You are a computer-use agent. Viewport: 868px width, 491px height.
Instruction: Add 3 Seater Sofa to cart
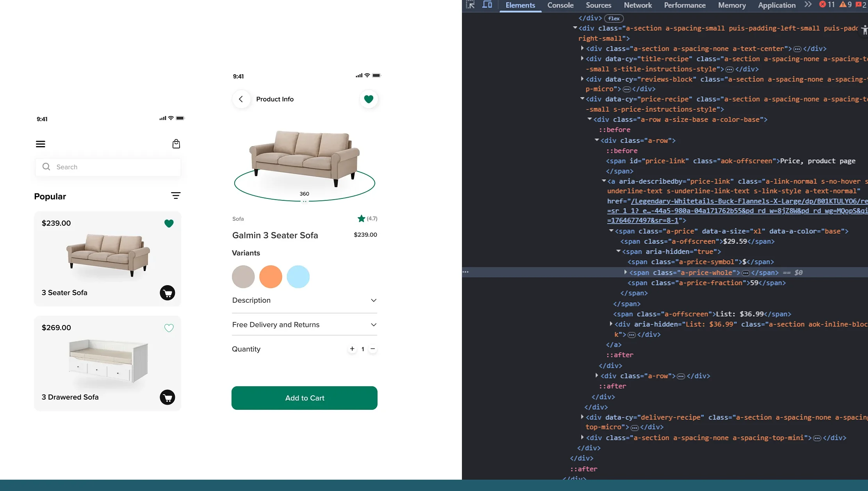(168, 293)
